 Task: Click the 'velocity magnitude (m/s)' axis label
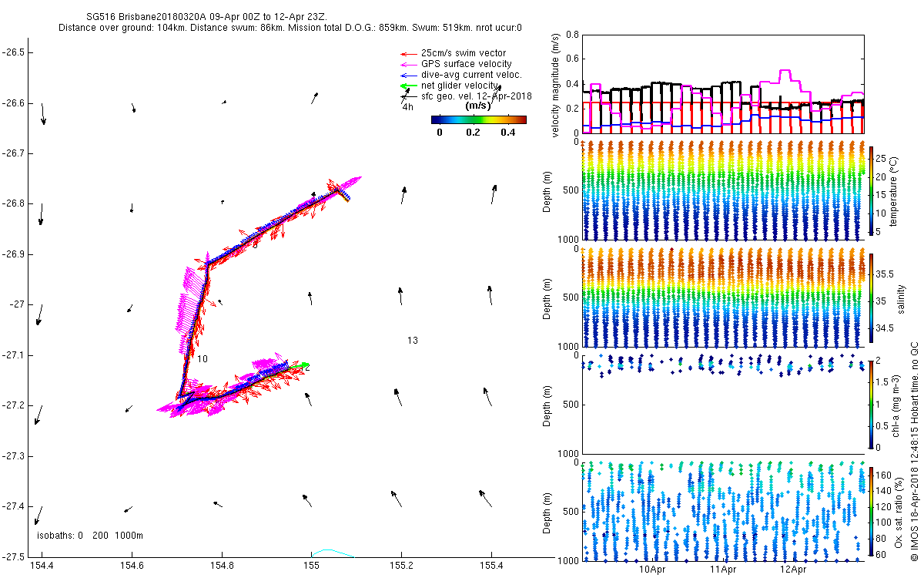(556, 85)
